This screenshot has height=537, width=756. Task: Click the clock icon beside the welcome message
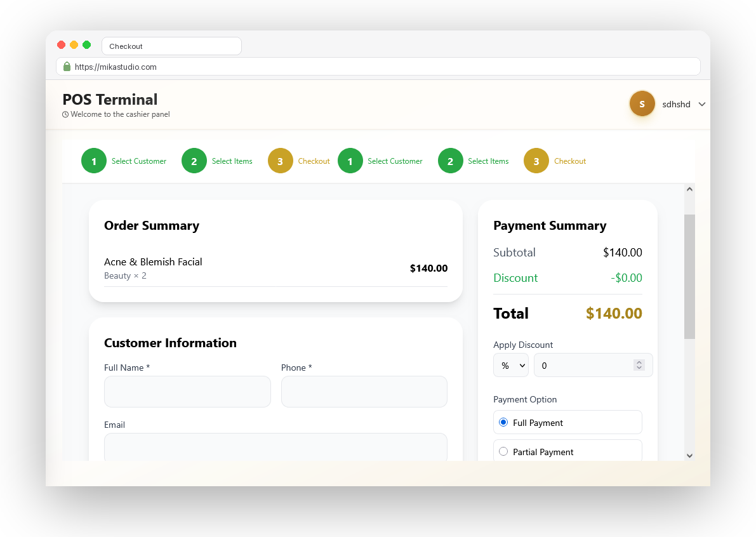coord(65,115)
